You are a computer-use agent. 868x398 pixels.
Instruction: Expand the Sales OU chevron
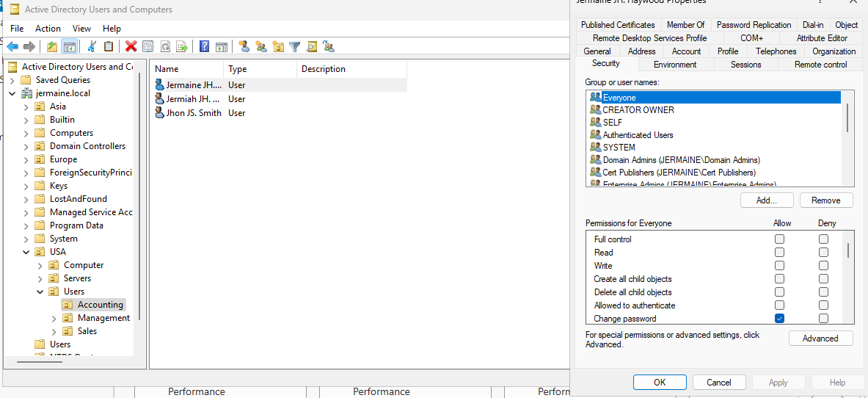54,331
